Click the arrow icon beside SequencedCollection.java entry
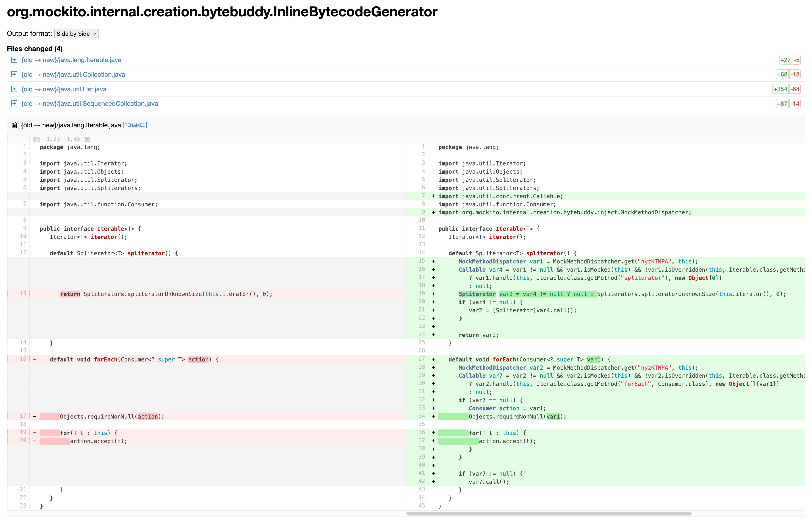Screen dimensions: 812x520 (14, 103)
